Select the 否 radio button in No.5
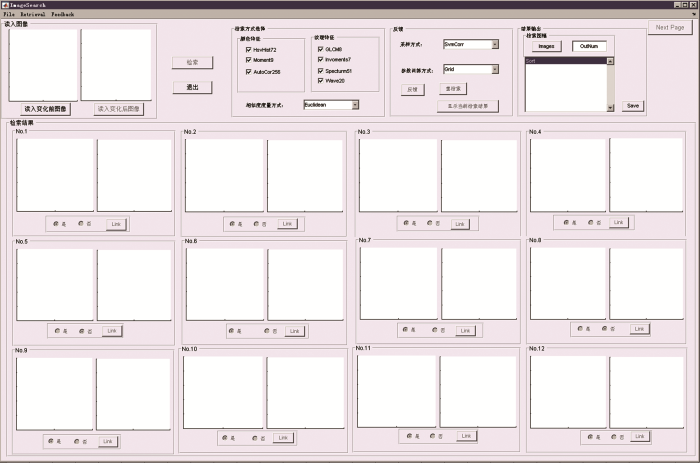The height and width of the screenshot is (463, 700). [x=82, y=331]
